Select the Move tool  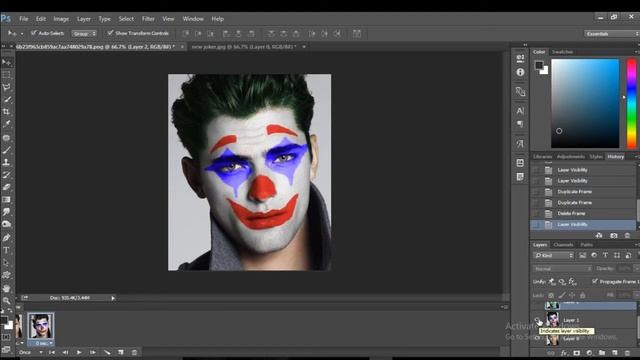pos(6,62)
